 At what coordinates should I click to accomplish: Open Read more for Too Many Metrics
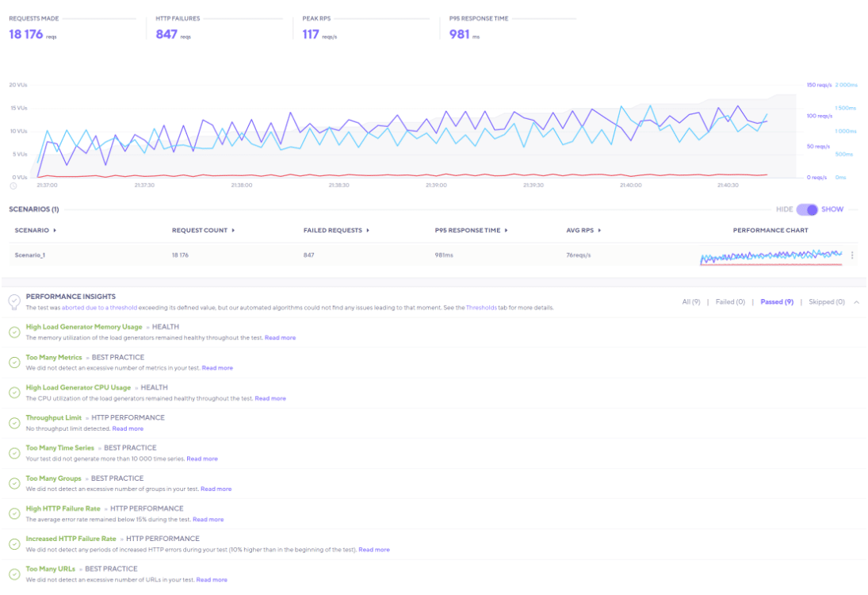pos(217,368)
